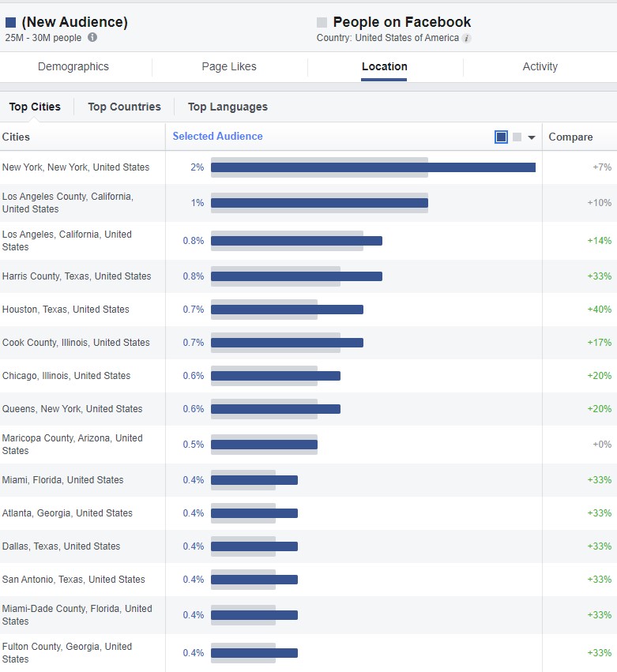Image resolution: width=617 pixels, height=672 pixels.
Task: Toggle the blue selected audience legend box
Action: [501, 137]
